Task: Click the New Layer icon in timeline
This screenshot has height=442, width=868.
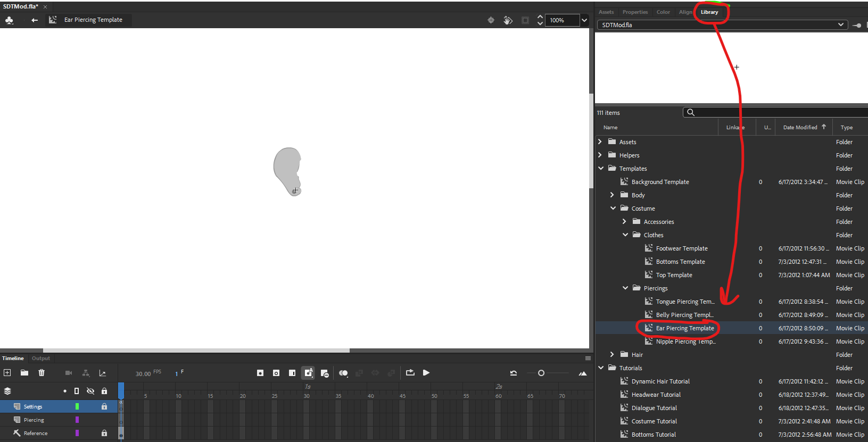Action: point(7,373)
